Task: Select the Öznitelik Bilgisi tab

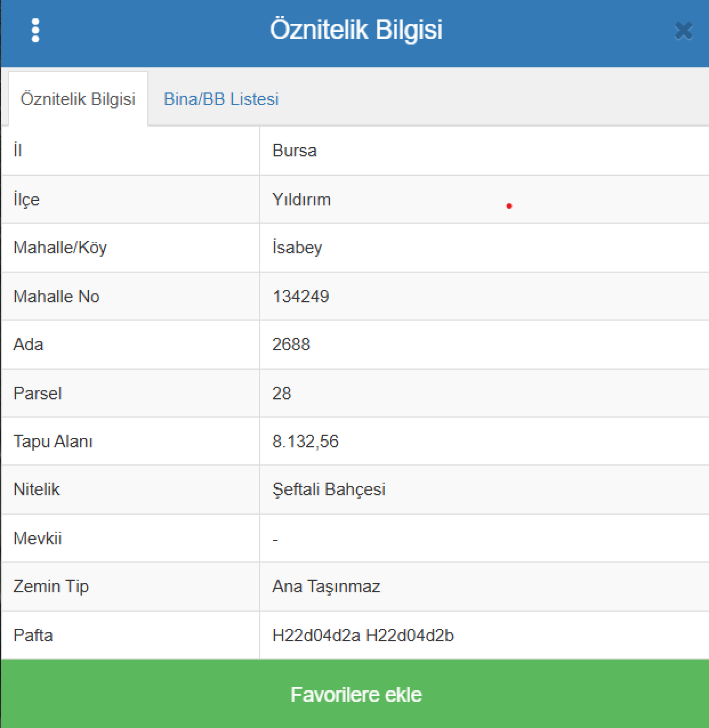Action: [78, 99]
